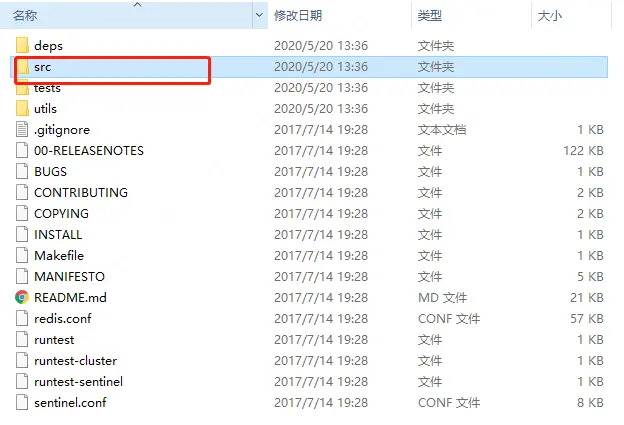Select the deps folder icon
The image size is (624, 425).
coord(22,45)
